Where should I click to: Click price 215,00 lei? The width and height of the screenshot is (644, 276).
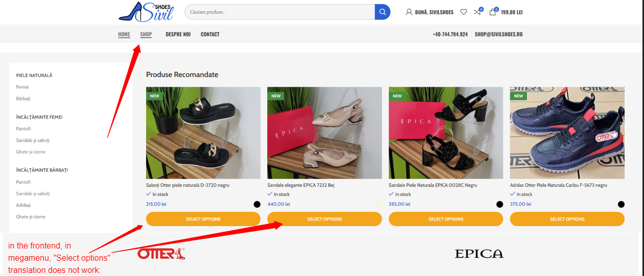click(156, 204)
